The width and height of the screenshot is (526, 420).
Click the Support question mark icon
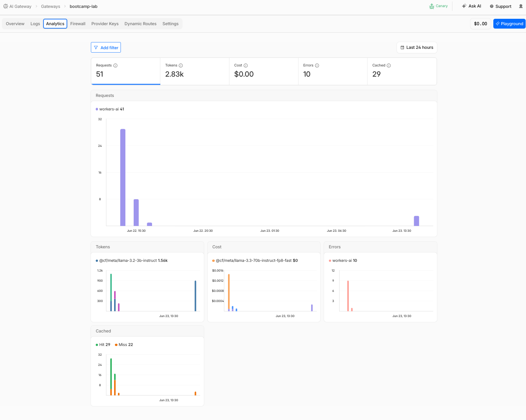(x=491, y=6)
